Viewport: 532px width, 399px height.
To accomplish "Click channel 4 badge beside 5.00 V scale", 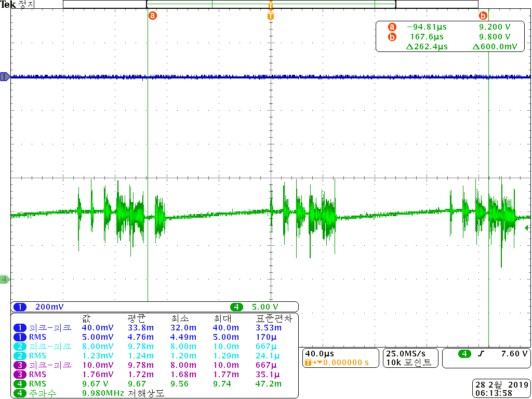I will [236, 307].
